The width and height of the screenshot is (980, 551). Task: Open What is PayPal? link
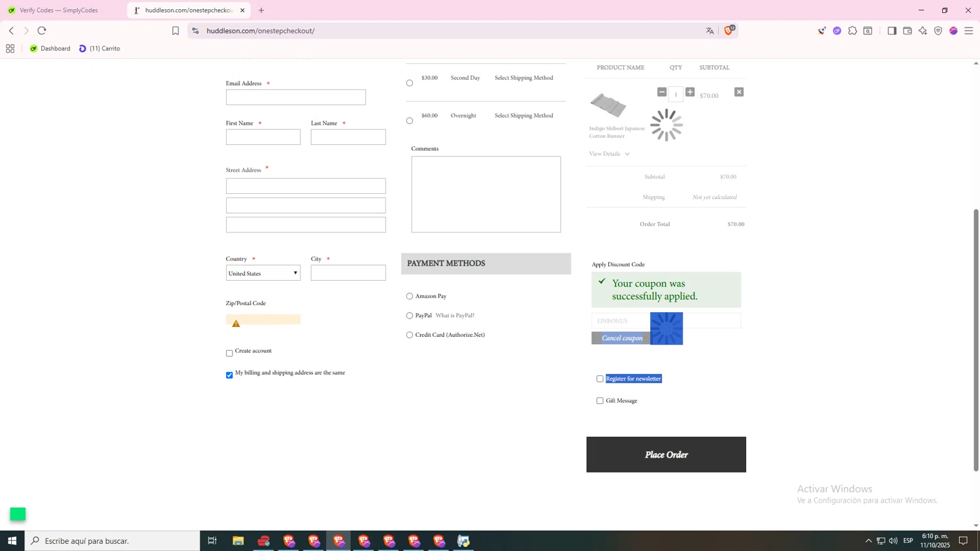click(x=455, y=316)
